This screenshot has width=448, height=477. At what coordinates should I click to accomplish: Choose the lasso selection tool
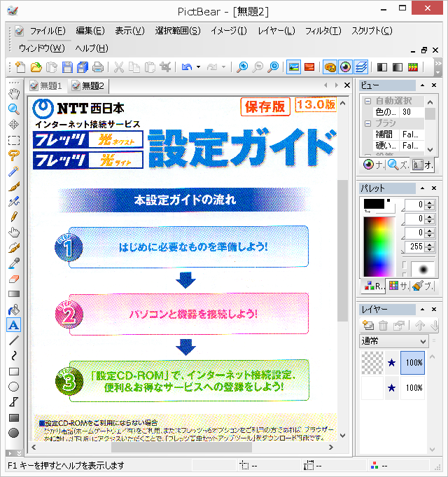14,155
